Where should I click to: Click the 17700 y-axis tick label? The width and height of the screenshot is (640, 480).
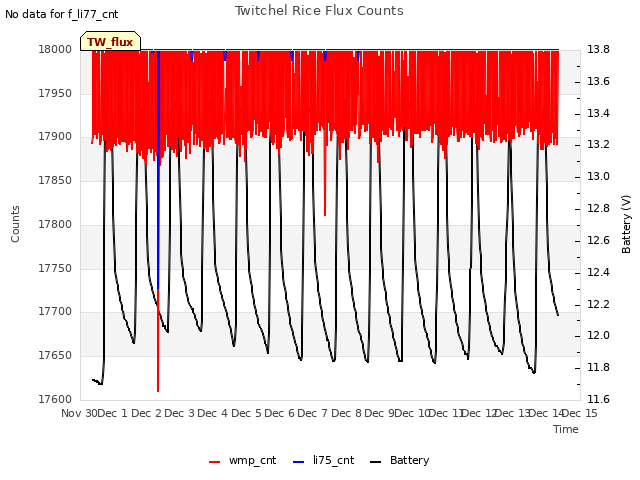pos(55,311)
